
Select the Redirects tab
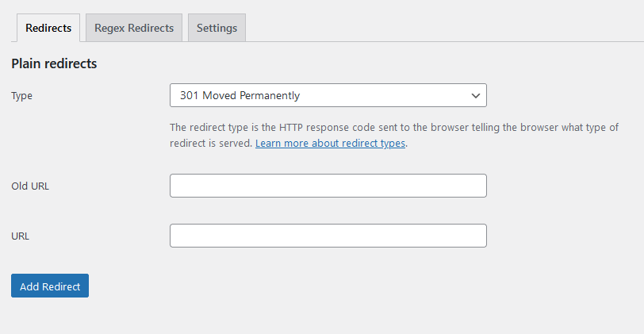[x=48, y=28]
